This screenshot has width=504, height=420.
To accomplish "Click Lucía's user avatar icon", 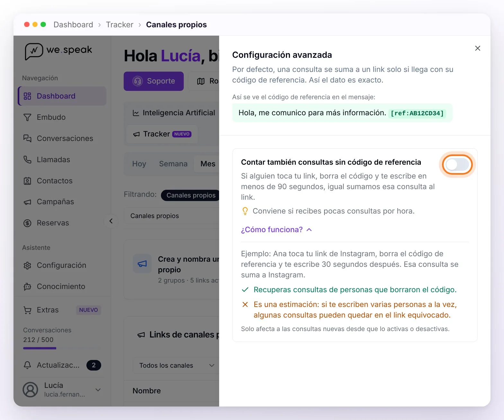I will 30,389.
